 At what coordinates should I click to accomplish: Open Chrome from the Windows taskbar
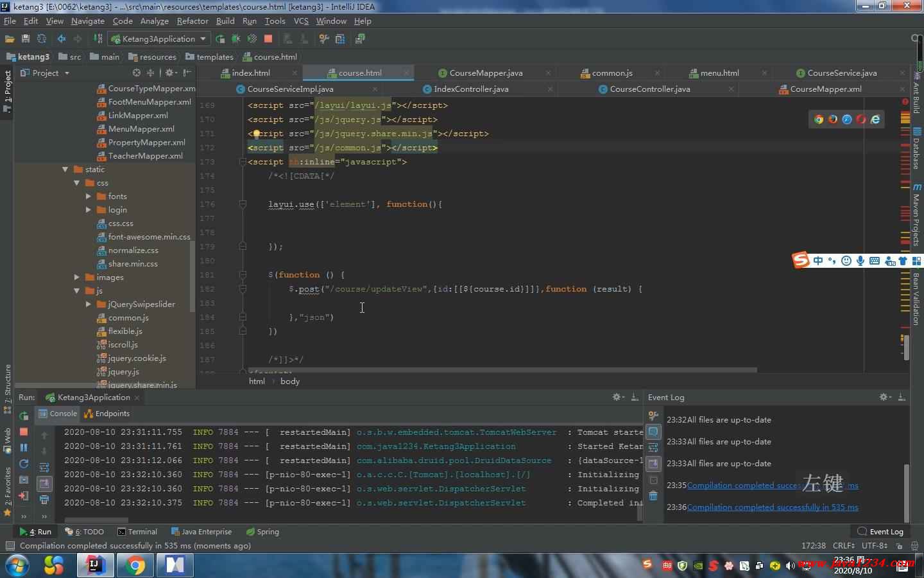[x=135, y=565]
